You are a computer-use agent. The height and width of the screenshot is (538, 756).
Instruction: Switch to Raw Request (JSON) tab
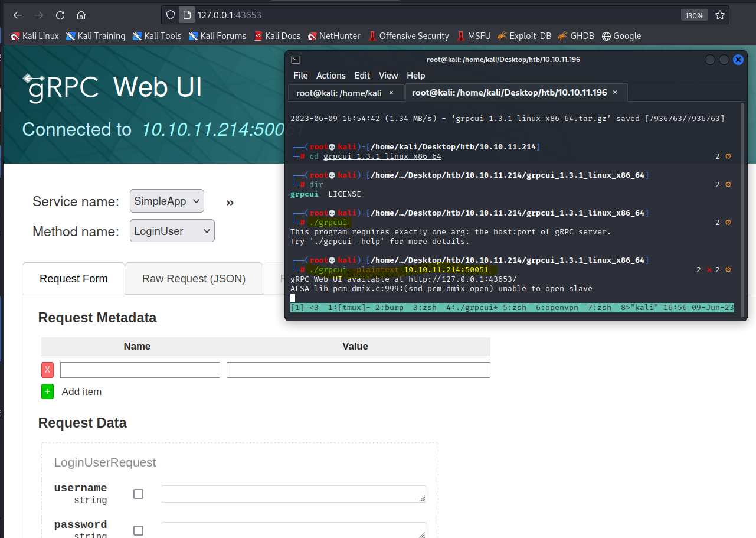point(194,279)
